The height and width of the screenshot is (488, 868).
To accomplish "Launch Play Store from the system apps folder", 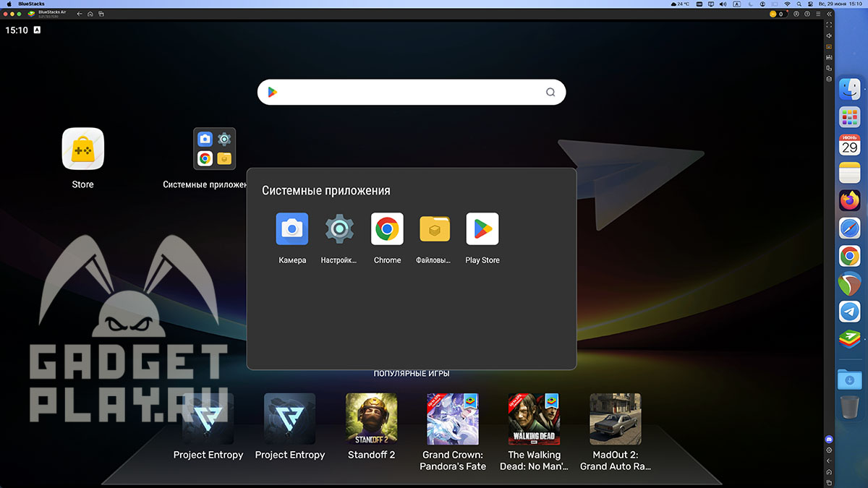I will tap(482, 228).
